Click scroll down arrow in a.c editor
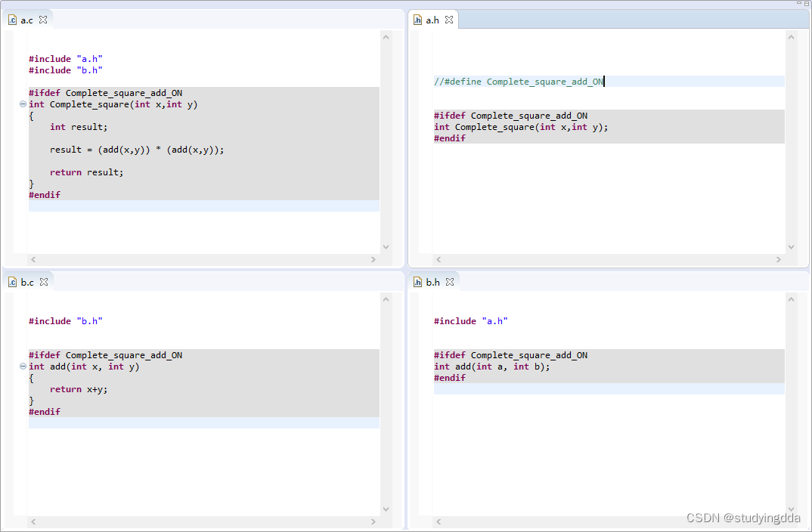The width and height of the screenshot is (812, 532). (x=386, y=247)
